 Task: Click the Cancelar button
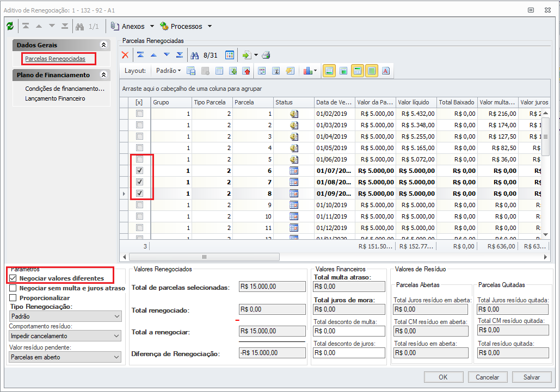[487, 377]
